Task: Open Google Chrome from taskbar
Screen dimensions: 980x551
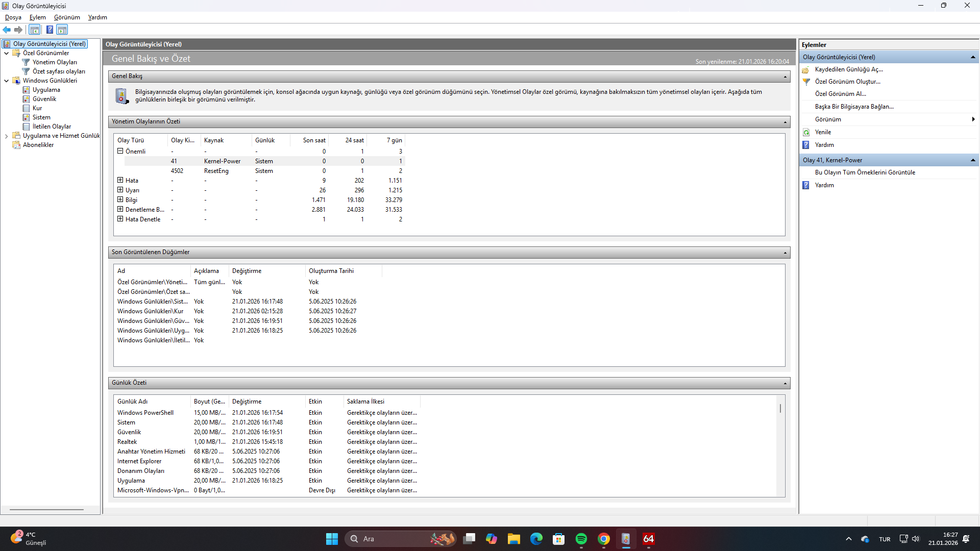Action: 603,539
